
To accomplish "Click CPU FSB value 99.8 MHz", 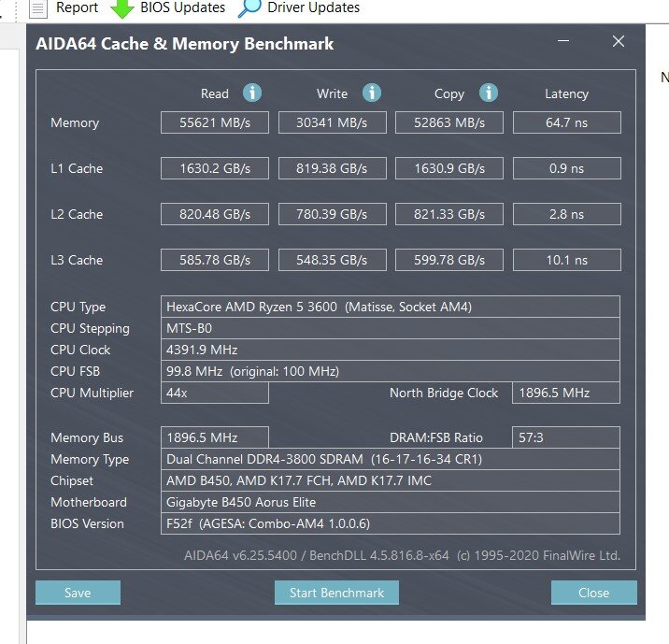I will click(x=391, y=371).
